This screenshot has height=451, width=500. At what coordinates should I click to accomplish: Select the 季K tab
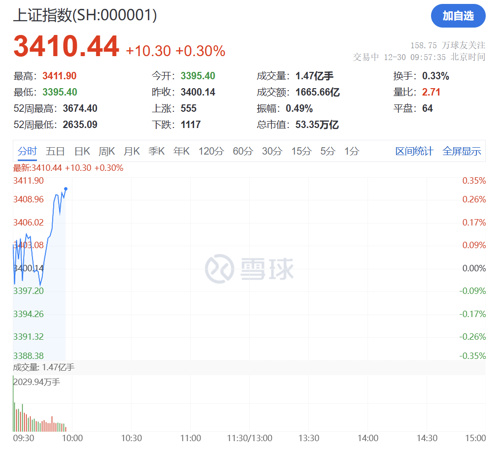(x=157, y=151)
